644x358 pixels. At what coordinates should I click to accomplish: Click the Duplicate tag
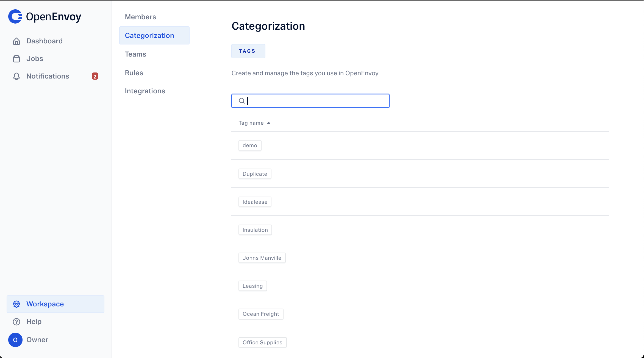point(255,174)
